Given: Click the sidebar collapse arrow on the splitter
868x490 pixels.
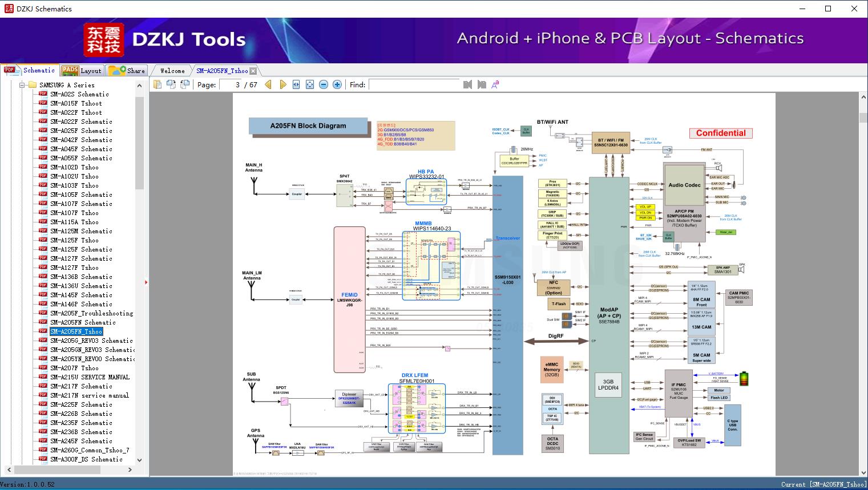Looking at the screenshot, I should (146, 282).
